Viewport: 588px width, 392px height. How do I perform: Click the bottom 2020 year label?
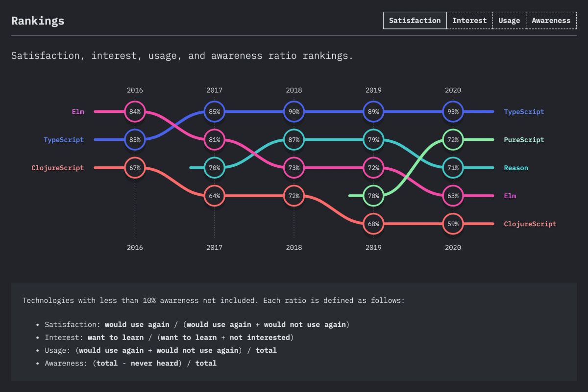pos(453,247)
